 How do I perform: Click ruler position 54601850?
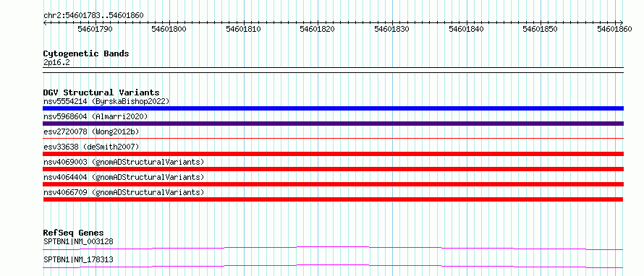[540, 29]
